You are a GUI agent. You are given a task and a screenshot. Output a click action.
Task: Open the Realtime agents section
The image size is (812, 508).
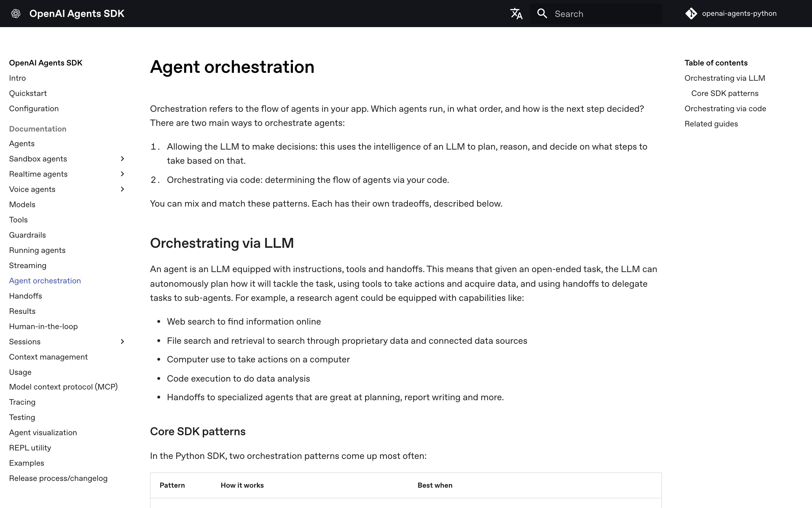pos(38,174)
